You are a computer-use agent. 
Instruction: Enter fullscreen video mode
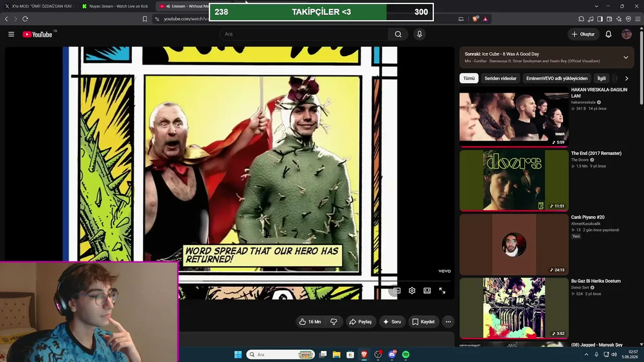pos(442,291)
